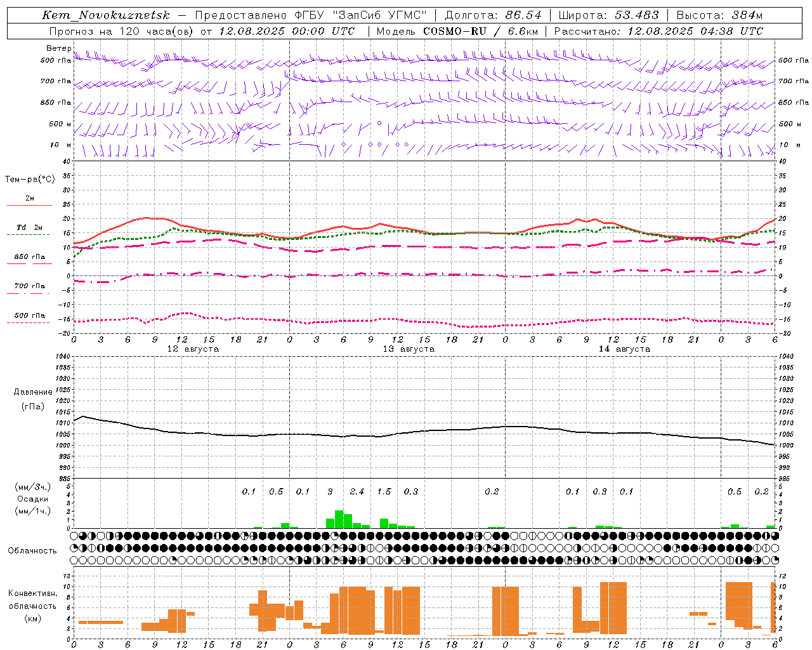This screenshot has width=812, height=650.
Task: Select '700 гПа' in the temperature legend
Action: (30, 286)
